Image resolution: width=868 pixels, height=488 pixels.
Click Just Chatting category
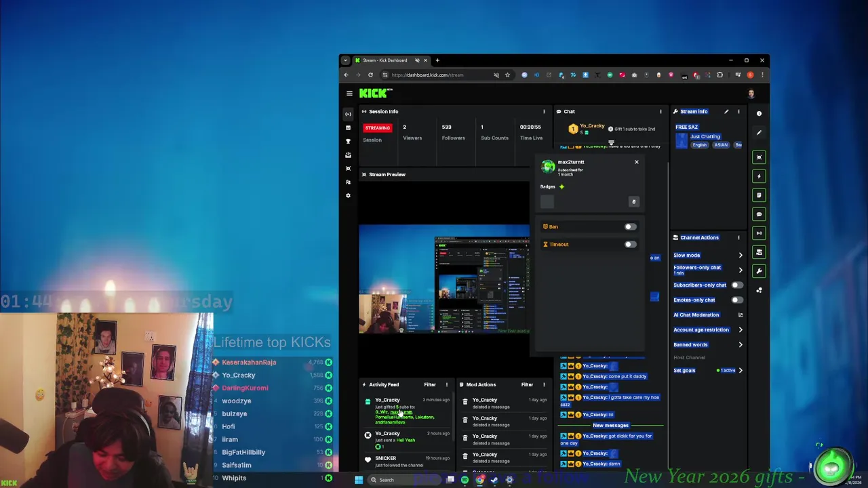(705, 136)
